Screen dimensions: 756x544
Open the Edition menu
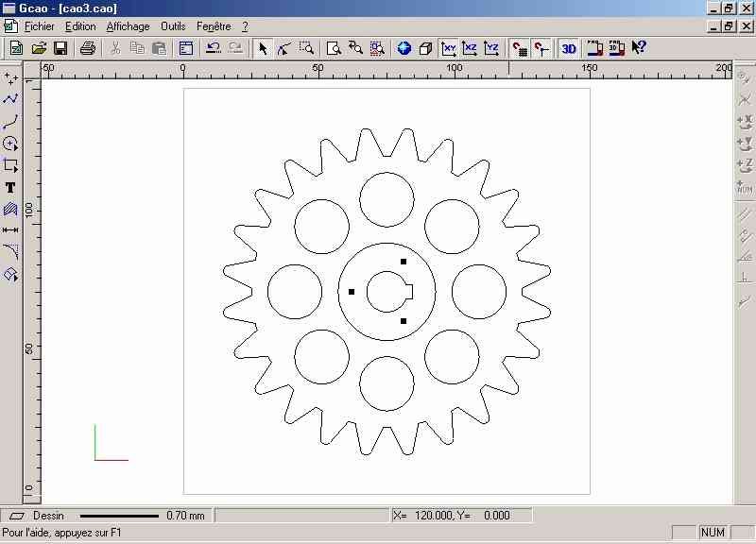80,26
